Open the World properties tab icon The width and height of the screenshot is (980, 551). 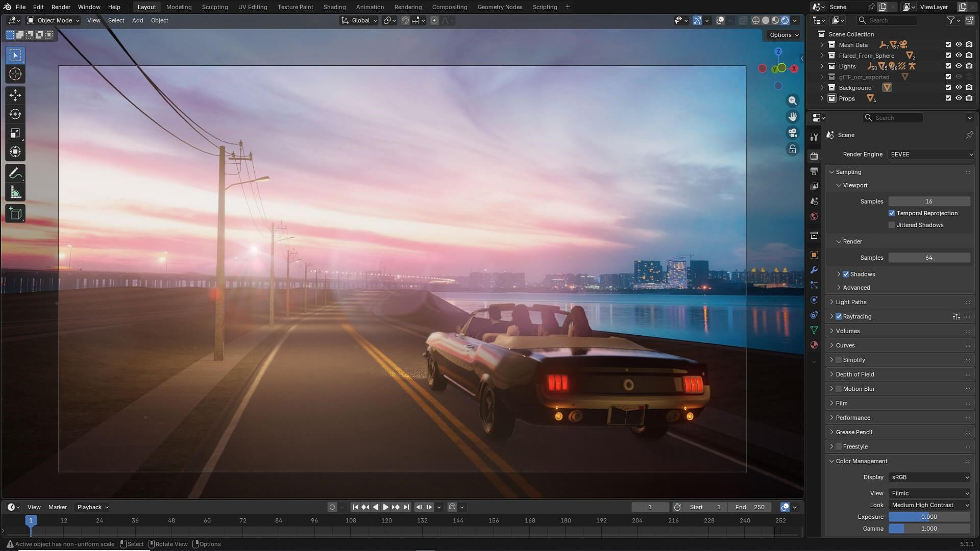click(x=814, y=216)
